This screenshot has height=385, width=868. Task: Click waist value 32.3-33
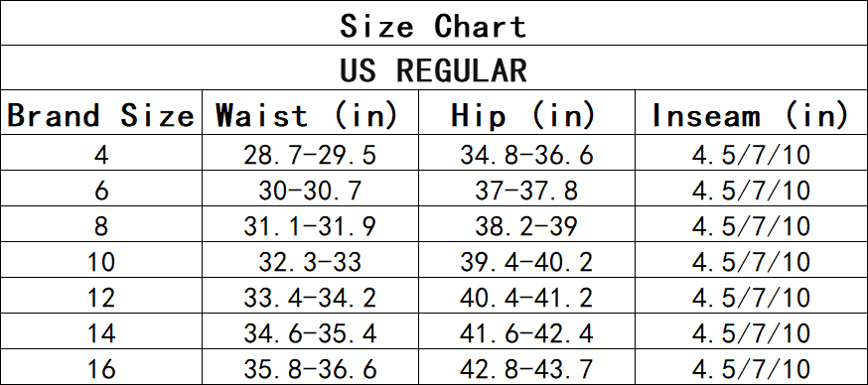310,261
